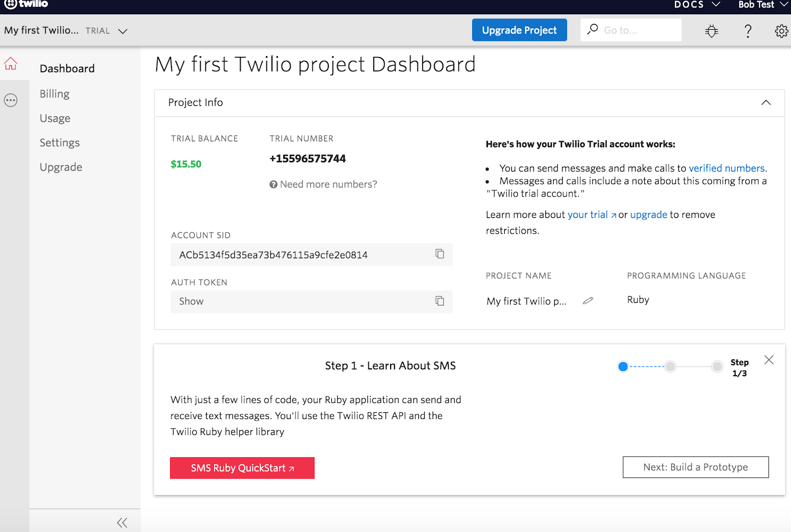The width and height of the screenshot is (791, 532).
Task: Open Settings in the sidebar
Action: tap(60, 143)
